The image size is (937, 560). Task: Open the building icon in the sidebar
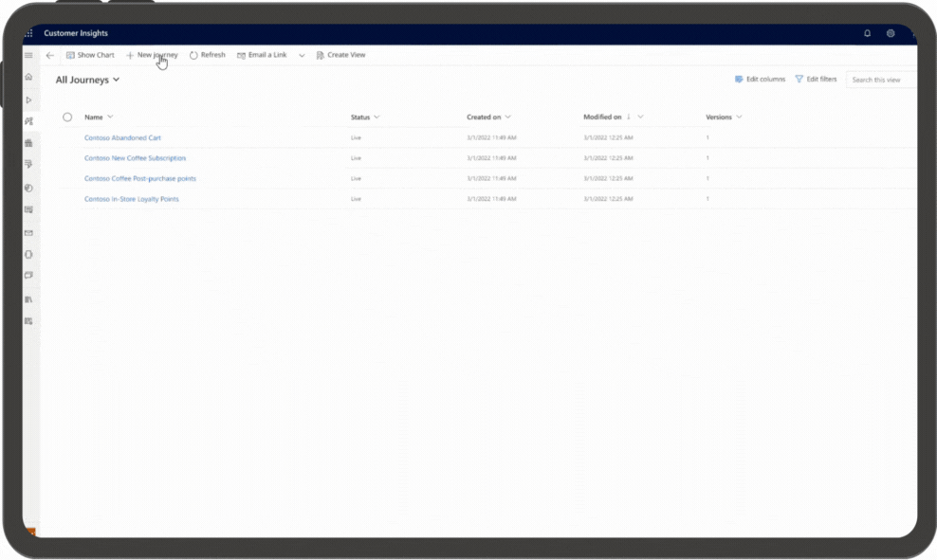28,143
